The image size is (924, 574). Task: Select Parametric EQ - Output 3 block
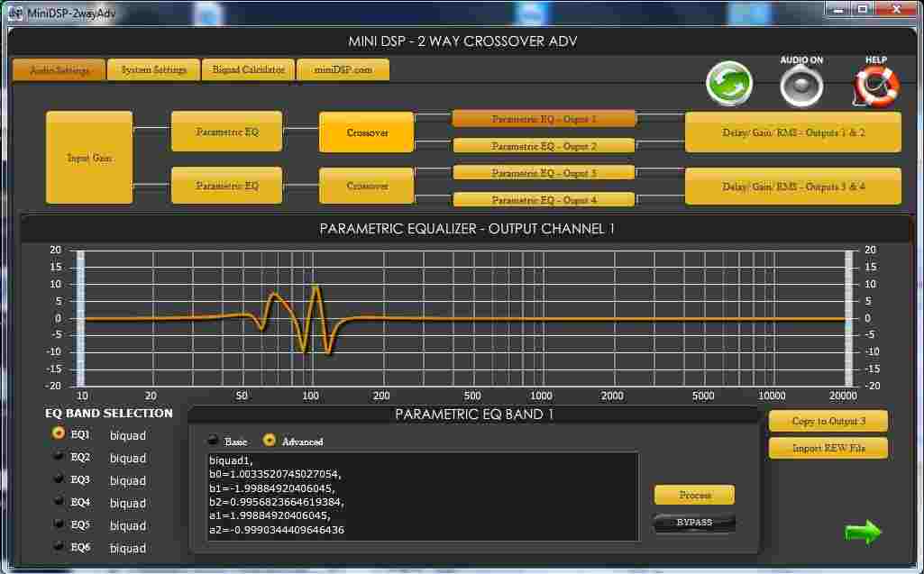click(544, 173)
